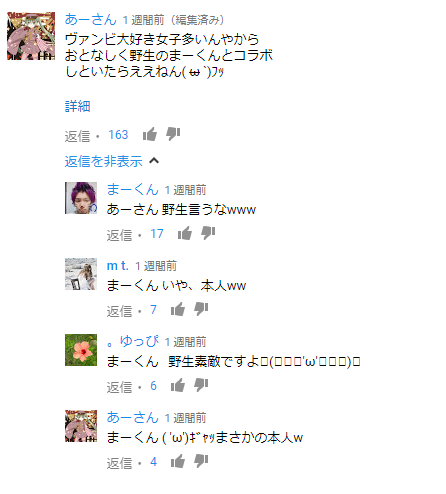Expand comment with 詳細 link
Image resolution: width=446 pixels, height=494 pixels.
[77, 106]
